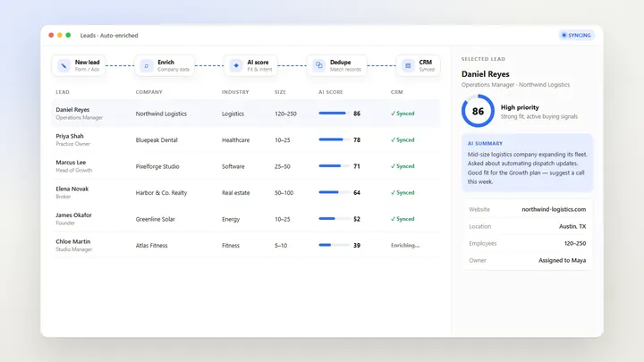This screenshot has height=362, width=644.
Task: Select the Chloe Martin lead row
Action: (246, 245)
